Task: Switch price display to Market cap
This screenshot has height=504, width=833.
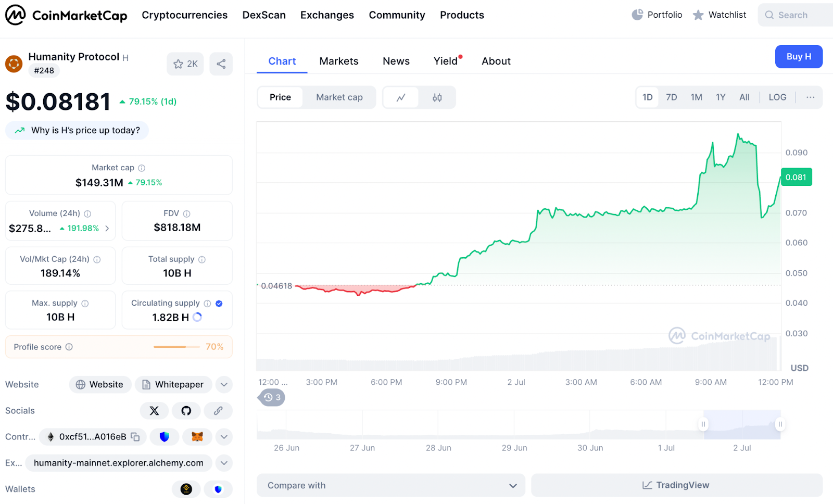Action: tap(339, 97)
